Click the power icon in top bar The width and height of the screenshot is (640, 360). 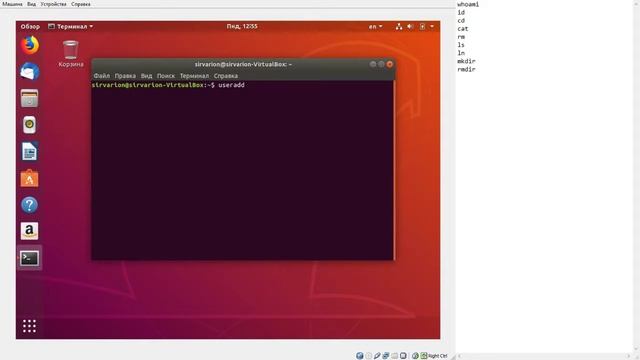pos(422,27)
